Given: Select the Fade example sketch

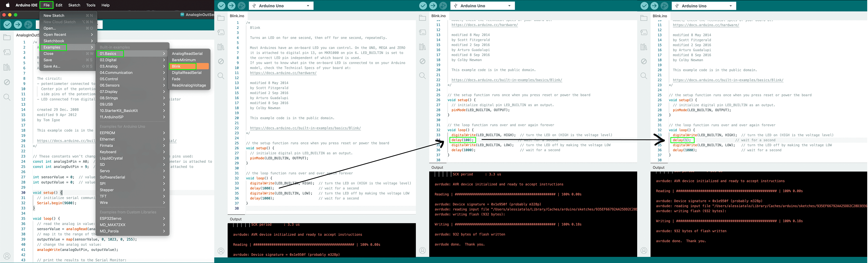Looking at the screenshot, I should (176, 79).
